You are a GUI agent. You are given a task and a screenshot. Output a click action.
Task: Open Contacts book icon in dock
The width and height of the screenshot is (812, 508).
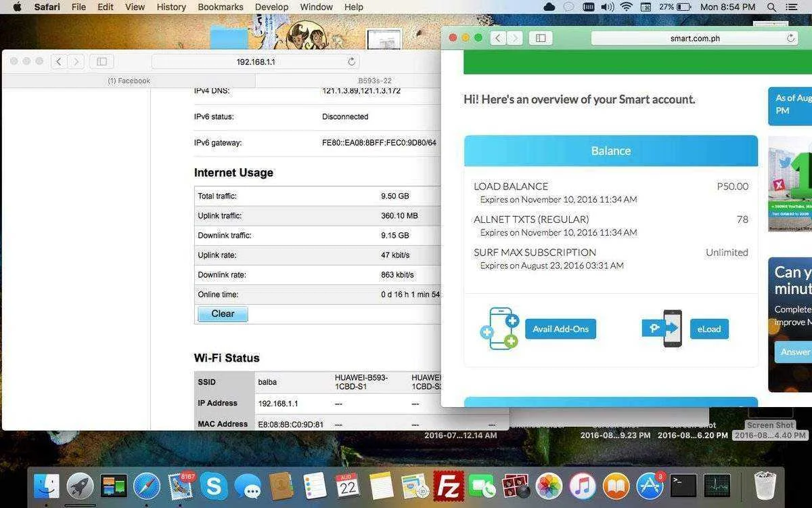[x=281, y=486]
